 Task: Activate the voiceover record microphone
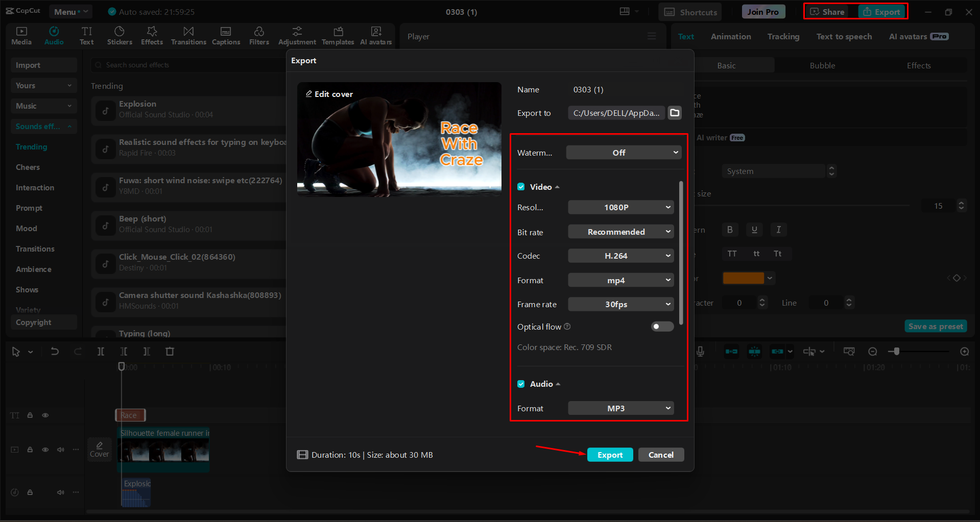pos(700,352)
